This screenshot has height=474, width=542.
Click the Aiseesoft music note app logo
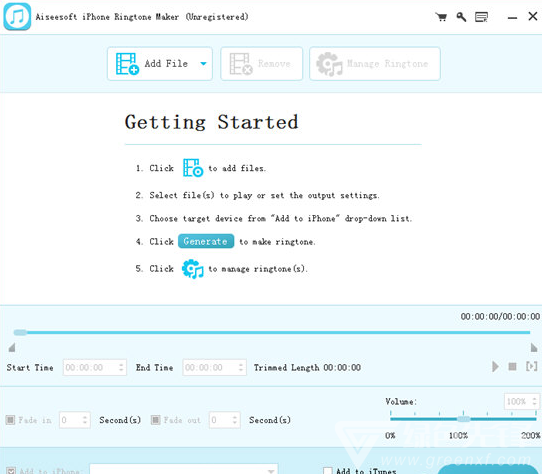pyautogui.click(x=17, y=17)
